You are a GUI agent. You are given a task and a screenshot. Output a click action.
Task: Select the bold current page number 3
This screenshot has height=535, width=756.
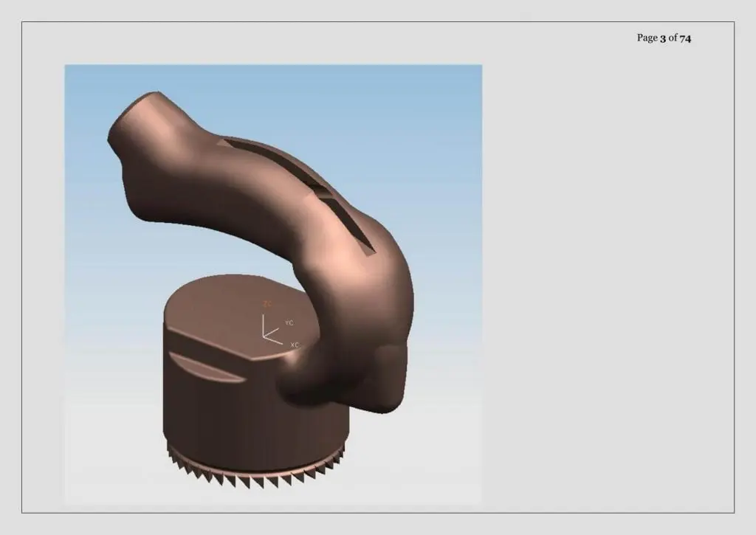663,38
